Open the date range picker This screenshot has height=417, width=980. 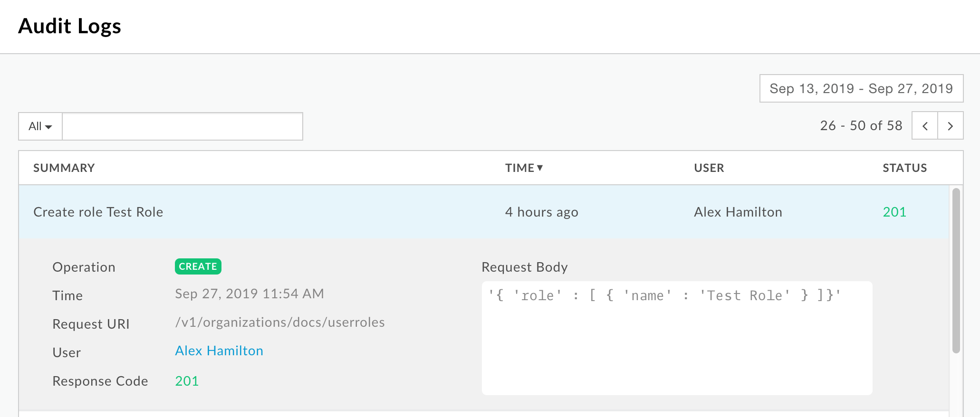point(861,88)
